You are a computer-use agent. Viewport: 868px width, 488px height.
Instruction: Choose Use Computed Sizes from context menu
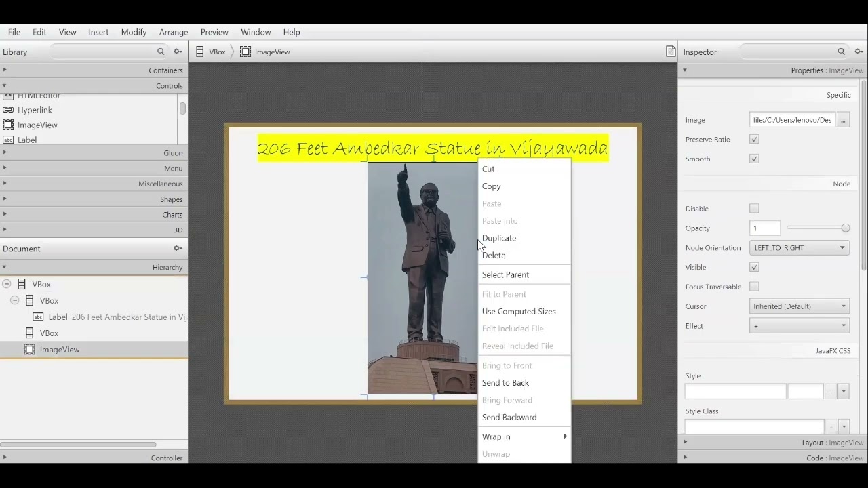point(524,312)
